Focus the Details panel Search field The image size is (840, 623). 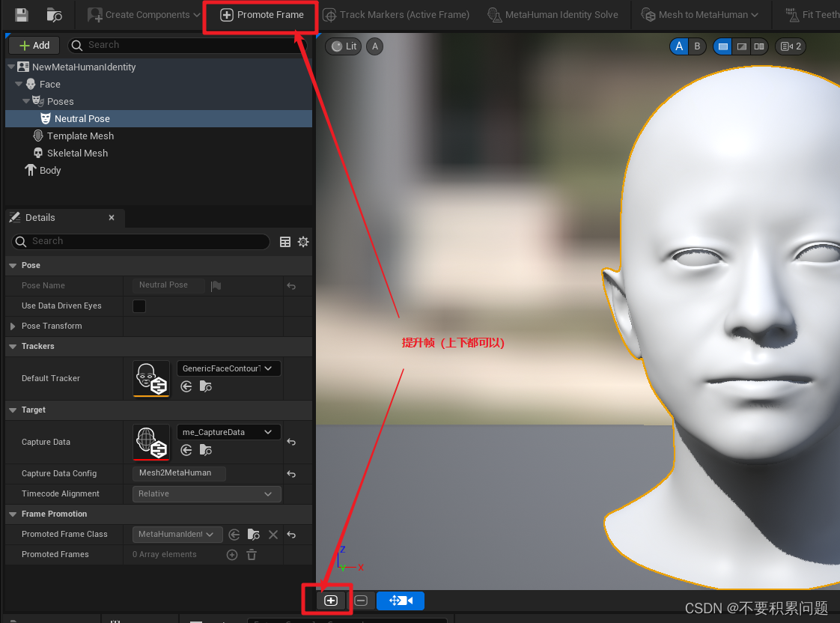point(140,242)
